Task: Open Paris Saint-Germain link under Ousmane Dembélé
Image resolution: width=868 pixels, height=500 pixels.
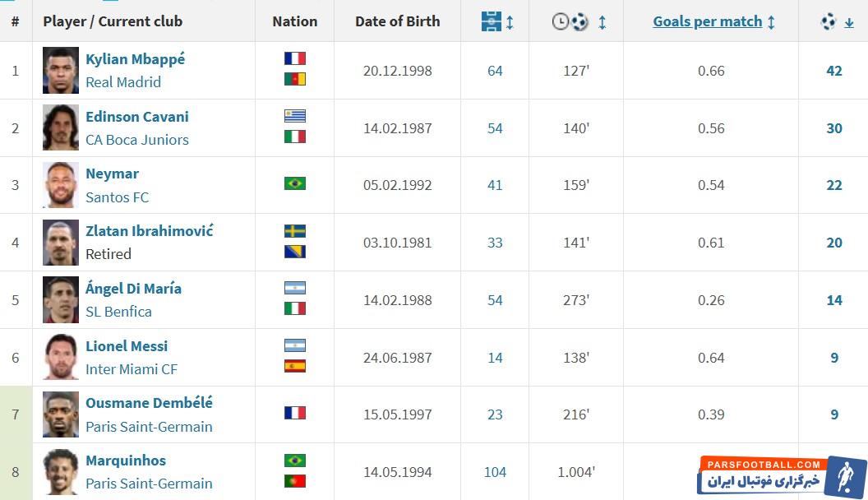Action: 149,427
